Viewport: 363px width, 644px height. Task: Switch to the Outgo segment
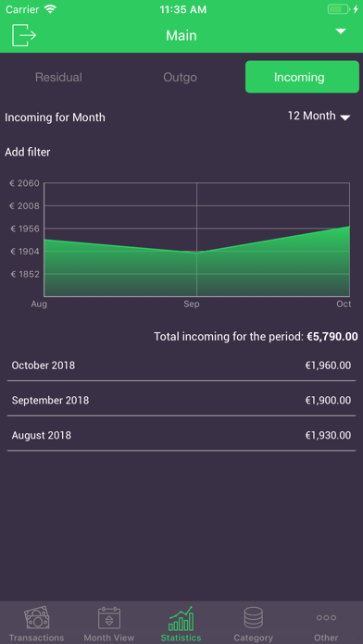click(180, 77)
